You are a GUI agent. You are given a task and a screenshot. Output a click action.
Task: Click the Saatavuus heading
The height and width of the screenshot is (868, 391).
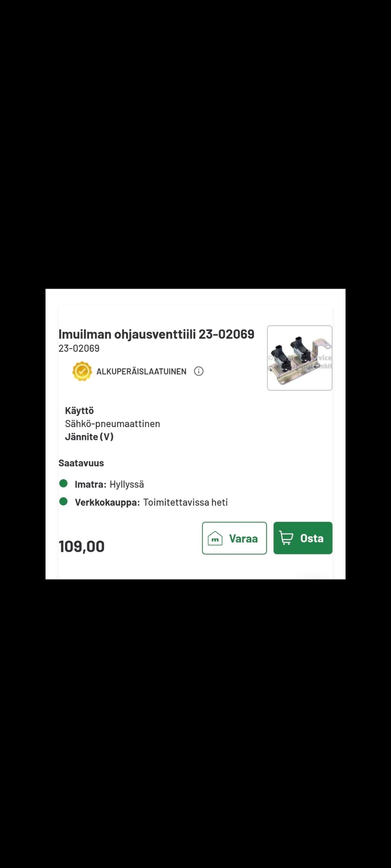click(x=81, y=463)
